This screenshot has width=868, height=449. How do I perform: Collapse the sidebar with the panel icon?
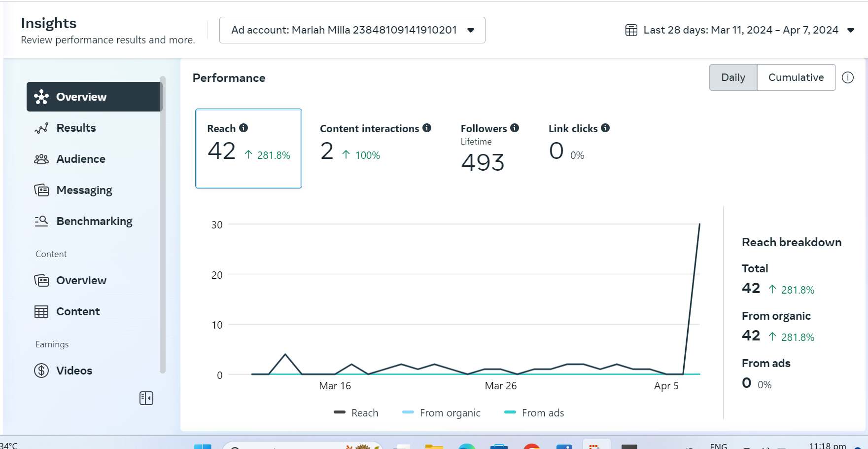click(146, 398)
